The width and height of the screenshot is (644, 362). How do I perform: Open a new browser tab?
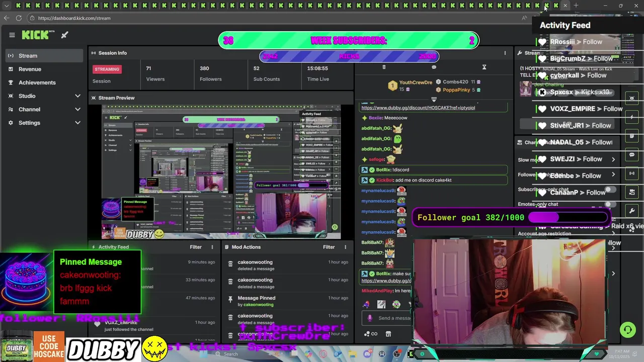[x=576, y=6]
